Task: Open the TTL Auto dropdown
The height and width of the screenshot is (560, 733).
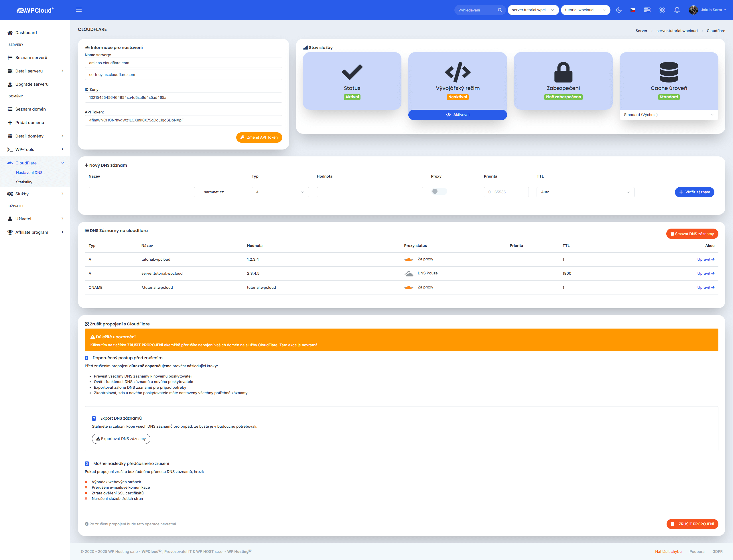Action: pyautogui.click(x=585, y=192)
